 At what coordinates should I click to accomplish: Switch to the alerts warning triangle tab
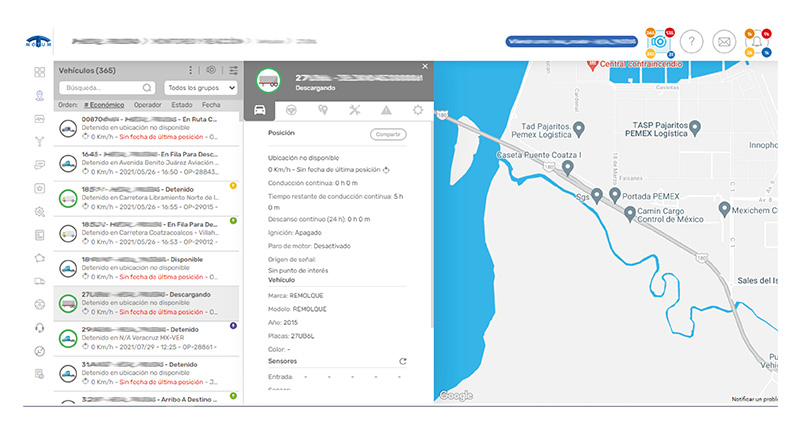pyautogui.click(x=386, y=110)
